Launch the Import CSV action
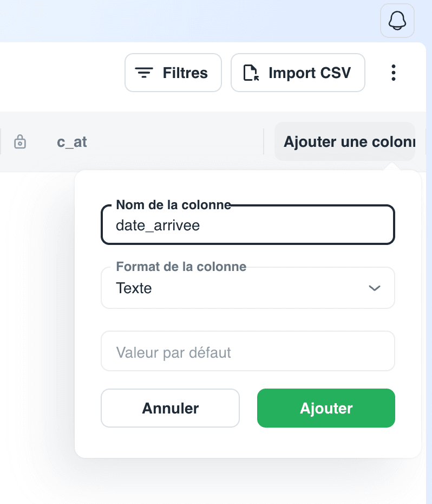The width and height of the screenshot is (432, 504). point(298,73)
